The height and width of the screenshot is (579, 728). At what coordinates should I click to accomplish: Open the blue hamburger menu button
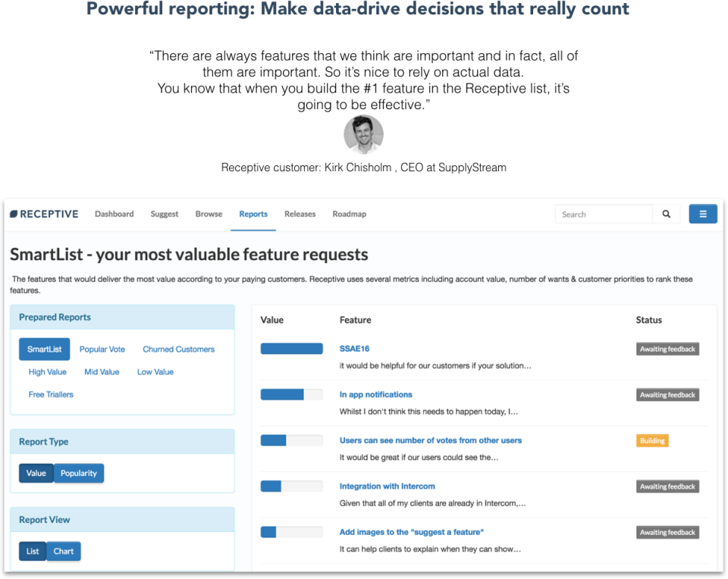pyautogui.click(x=703, y=214)
